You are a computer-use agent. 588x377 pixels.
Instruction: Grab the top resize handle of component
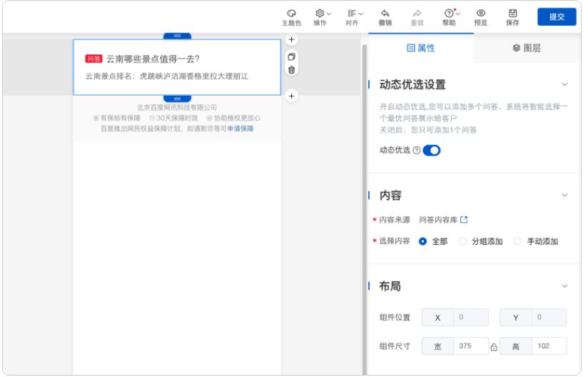[178, 36]
